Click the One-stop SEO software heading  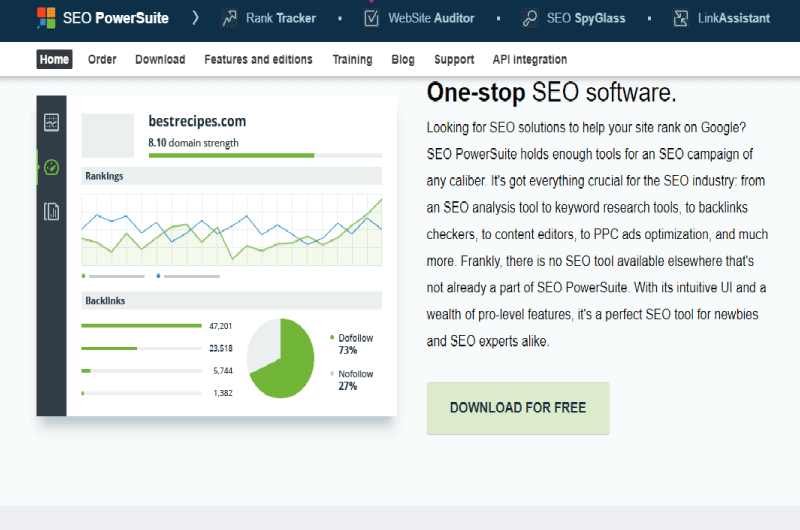click(x=552, y=93)
